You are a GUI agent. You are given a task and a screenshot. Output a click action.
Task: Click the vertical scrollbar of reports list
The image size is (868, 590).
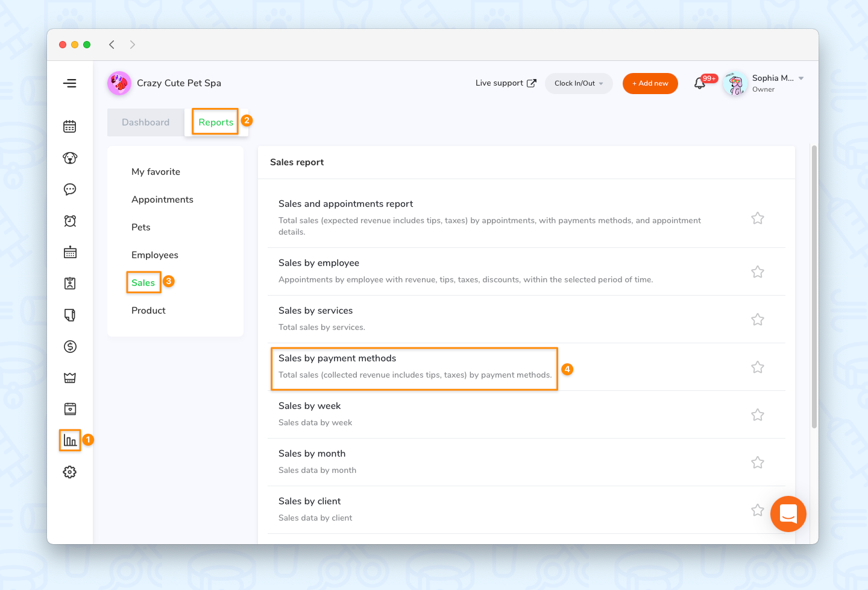tap(814, 287)
